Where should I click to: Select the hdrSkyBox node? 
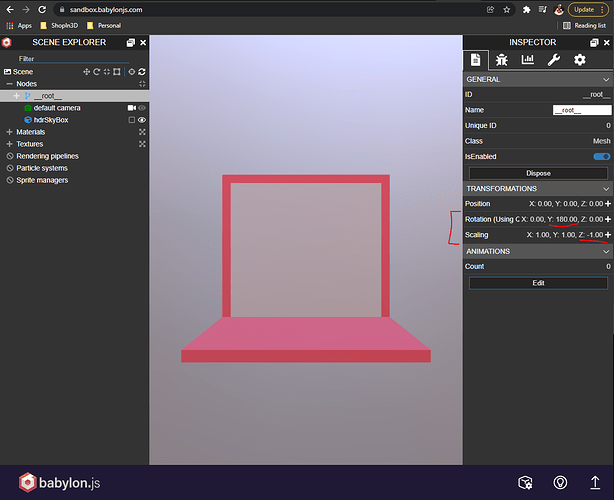click(x=51, y=120)
